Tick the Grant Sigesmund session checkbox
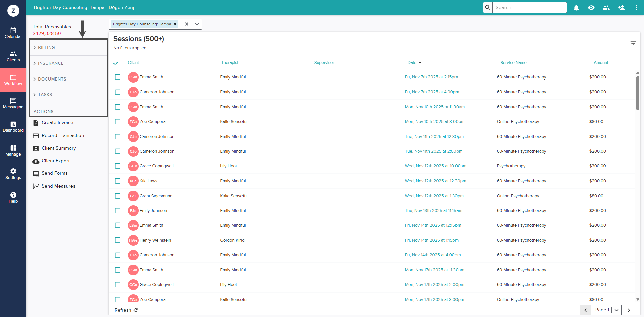The image size is (644, 317). (118, 196)
